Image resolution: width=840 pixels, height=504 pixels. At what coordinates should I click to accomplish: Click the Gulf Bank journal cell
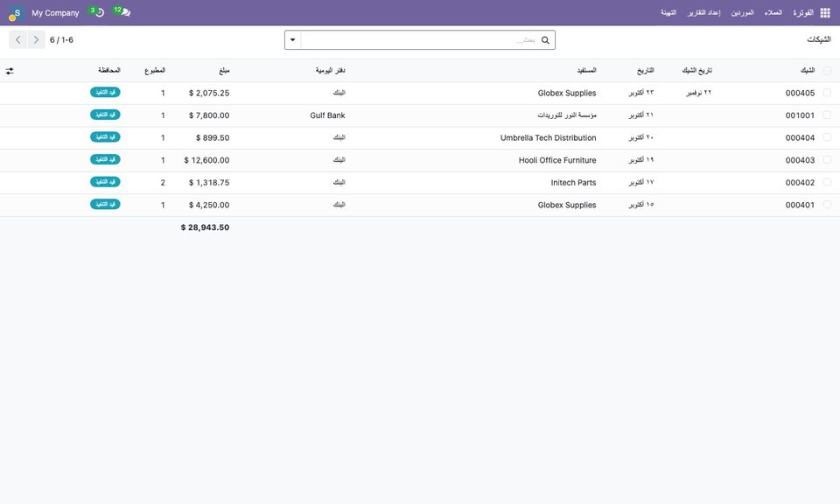click(x=327, y=115)
